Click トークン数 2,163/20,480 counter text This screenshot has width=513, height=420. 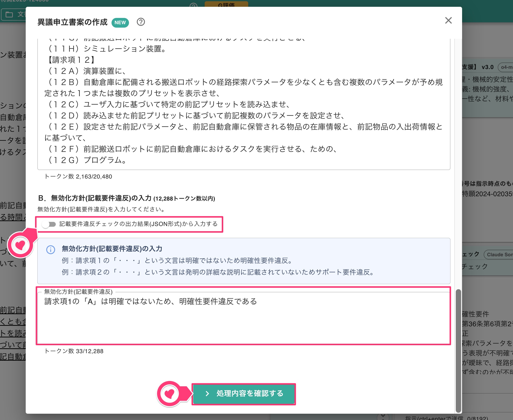coord(78,177)
